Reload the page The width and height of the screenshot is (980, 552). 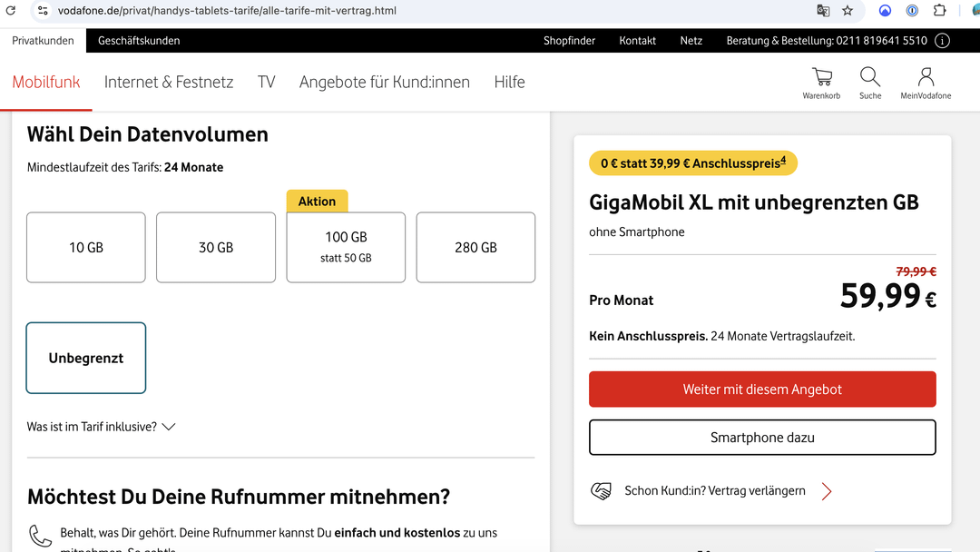click(11, 11)
